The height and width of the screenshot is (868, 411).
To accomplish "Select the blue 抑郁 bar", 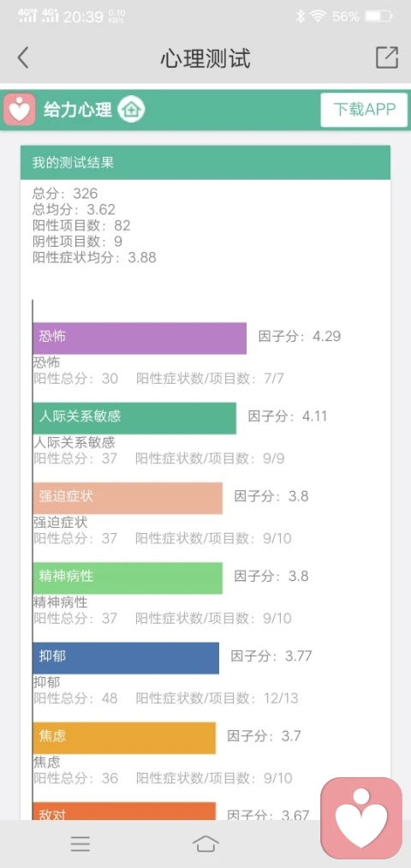I will 126,658.
